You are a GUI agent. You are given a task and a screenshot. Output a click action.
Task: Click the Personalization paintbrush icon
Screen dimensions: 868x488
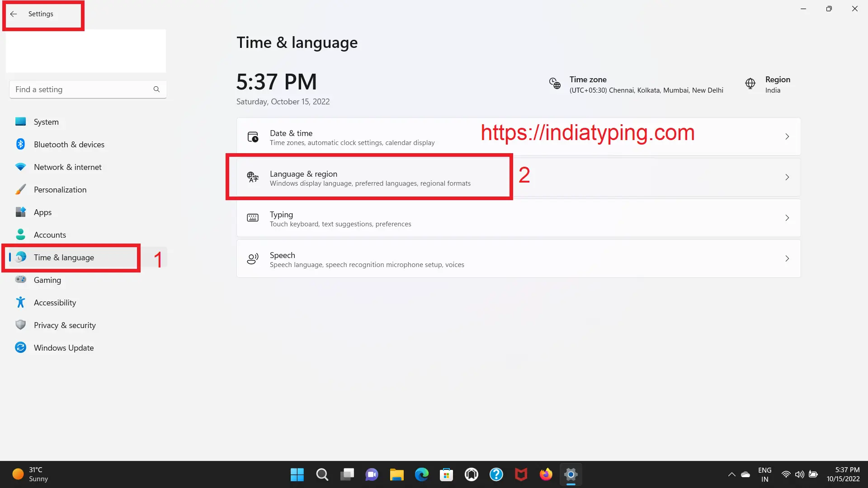[20, 189]
